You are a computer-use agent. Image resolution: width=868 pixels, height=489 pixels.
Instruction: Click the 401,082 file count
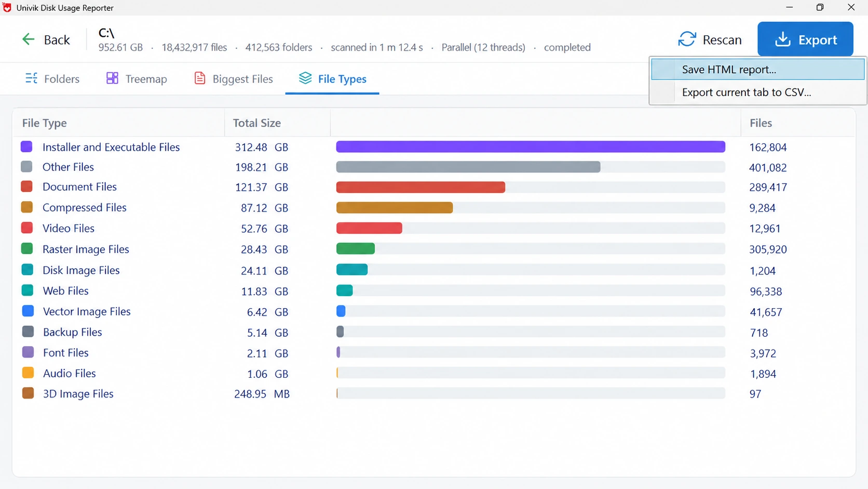pyautogui.click(x=768, y=167)
